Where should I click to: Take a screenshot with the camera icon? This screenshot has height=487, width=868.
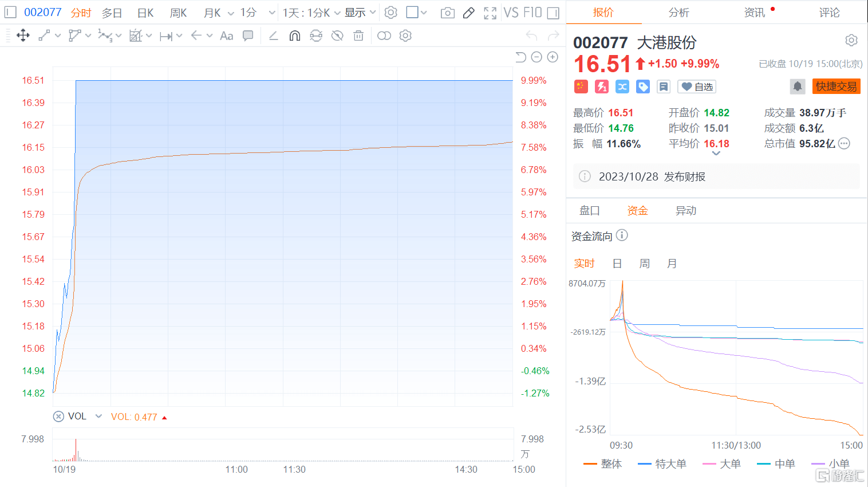click(x=447, y=12)
